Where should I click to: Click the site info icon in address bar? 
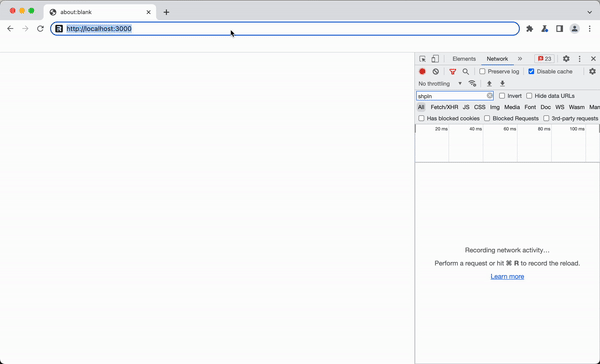[x=59, y=29]
